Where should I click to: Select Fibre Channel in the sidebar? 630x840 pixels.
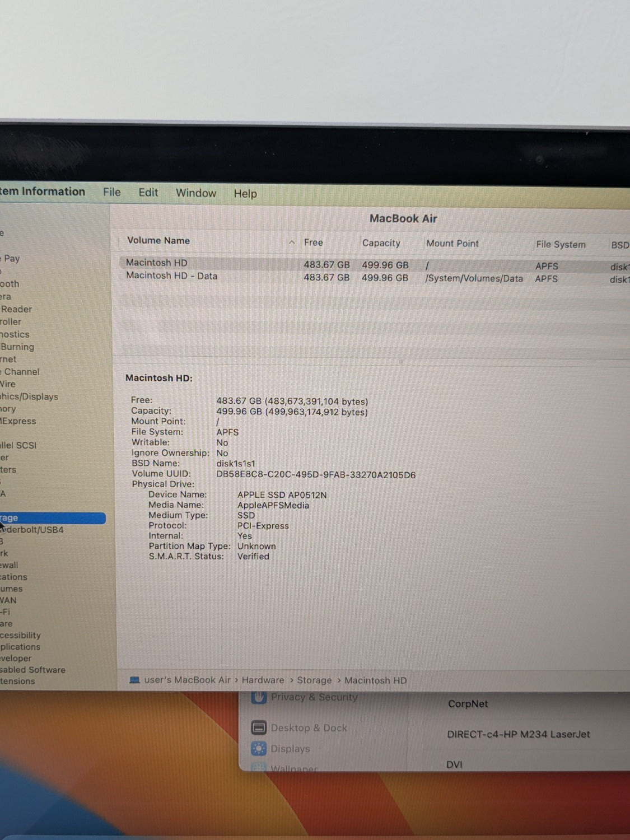pos(20,372)
